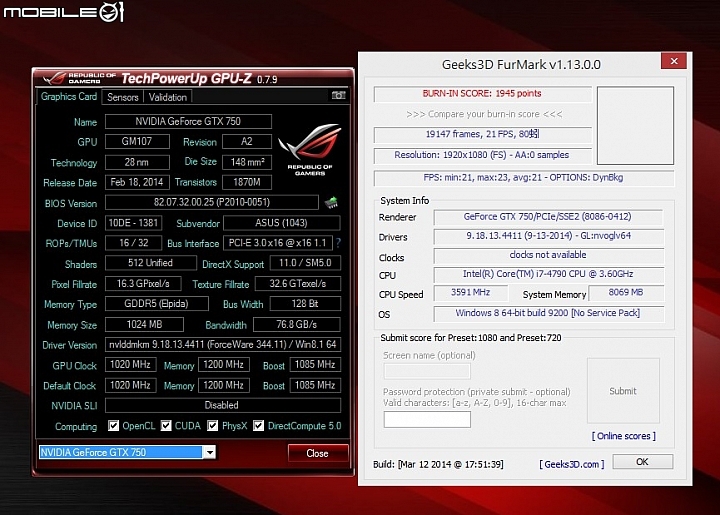Click Compare your burn-in score link

click(484, 114)
